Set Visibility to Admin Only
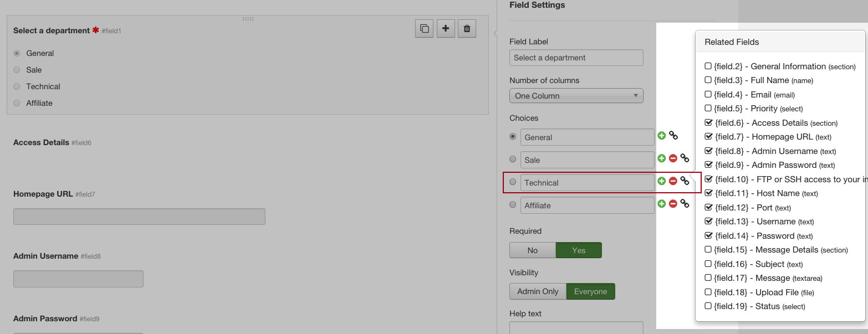This screenshot has height=334, width=868. (x=537, y=291)
